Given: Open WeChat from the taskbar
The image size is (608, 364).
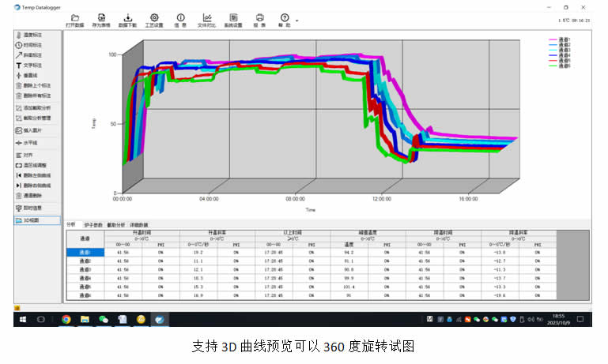Looking at the screenshot, I should click(104, 319).
